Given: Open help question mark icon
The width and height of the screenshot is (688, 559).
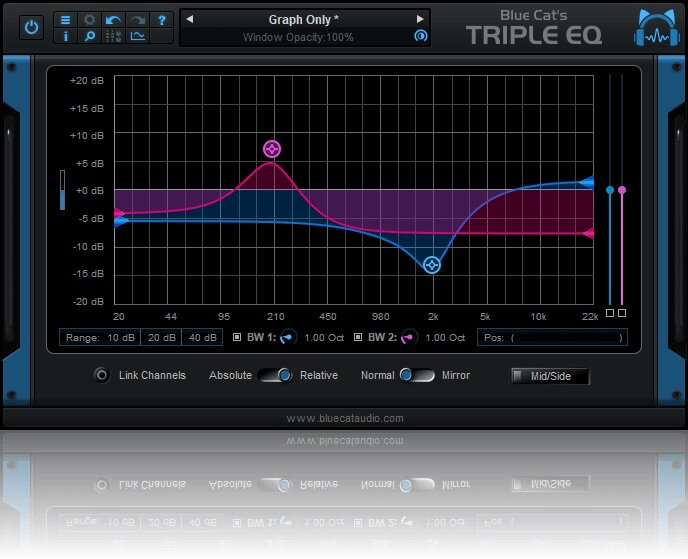Looking at the screenshot, I should coord(161,20).
